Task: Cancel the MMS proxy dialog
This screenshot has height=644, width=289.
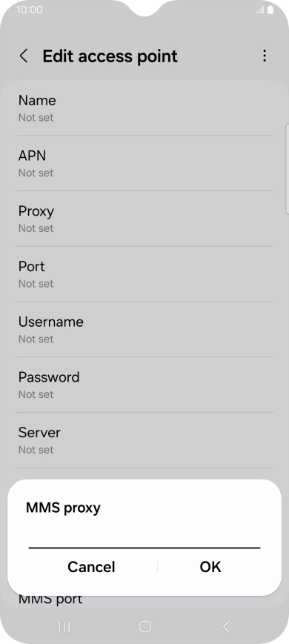Action: coord(91,567)
